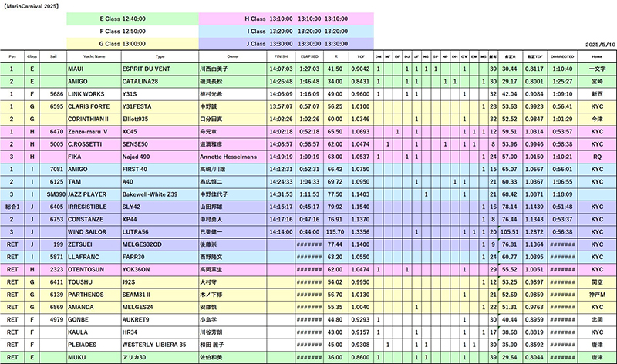Click the Yacht Name column header
Screen dimensions: 617x364
[94, 56]
